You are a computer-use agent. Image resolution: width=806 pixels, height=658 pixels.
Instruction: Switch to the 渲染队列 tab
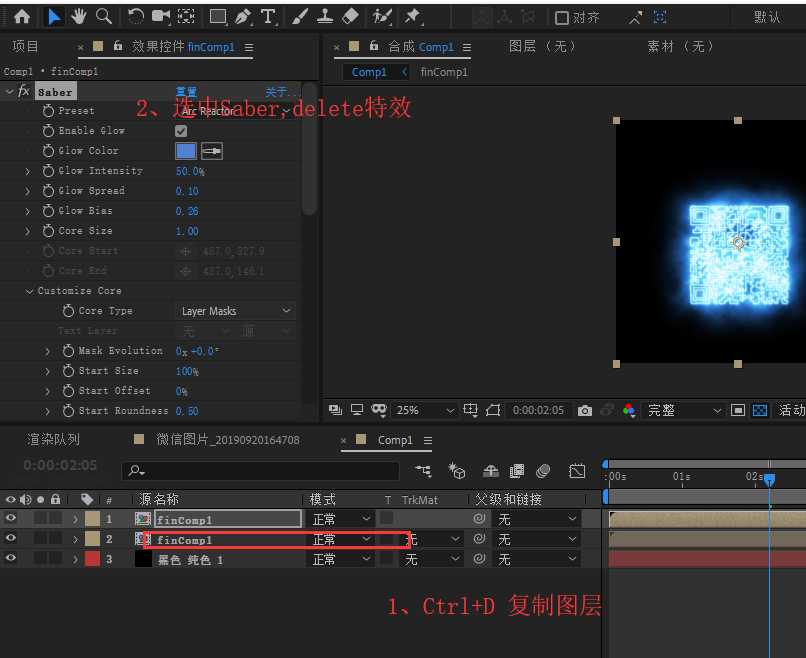coord(53,440)
